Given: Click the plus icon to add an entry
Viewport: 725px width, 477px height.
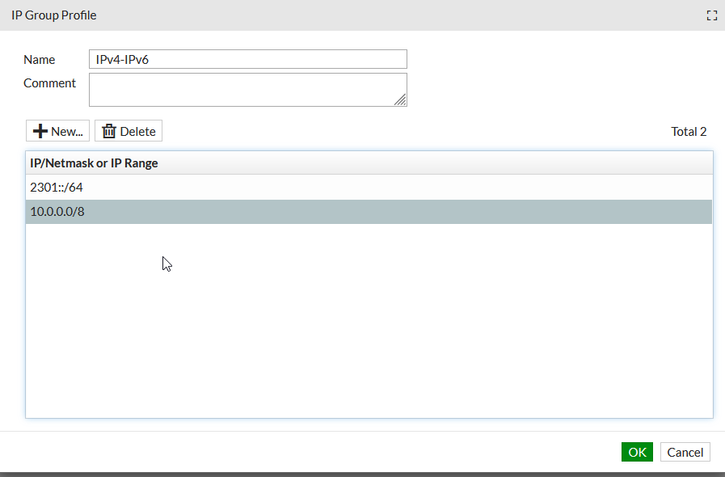Looking at the screenshot, I should click(41, 131).
